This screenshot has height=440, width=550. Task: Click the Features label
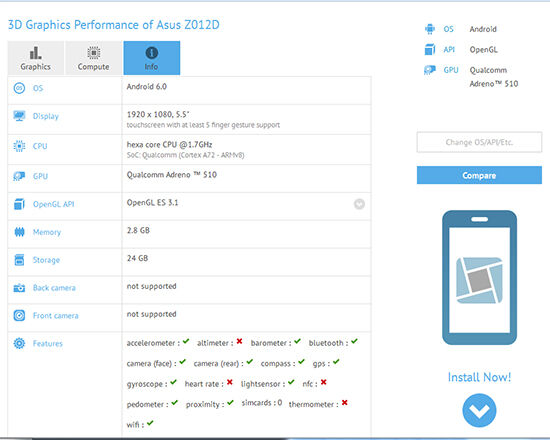click(48, 344)
